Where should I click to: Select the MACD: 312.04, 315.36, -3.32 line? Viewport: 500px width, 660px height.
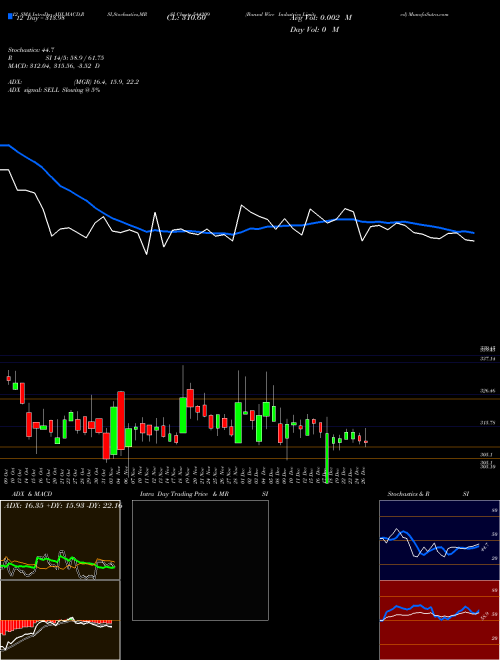click(54, 66)
